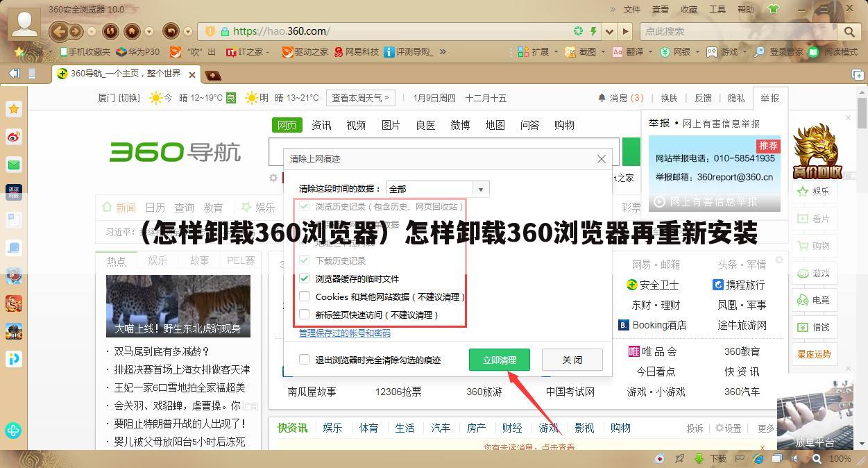Screen dimensions: 868x468
Task: Close the 清除上网痕迹 dialog with X
Action: coord(602,159)
